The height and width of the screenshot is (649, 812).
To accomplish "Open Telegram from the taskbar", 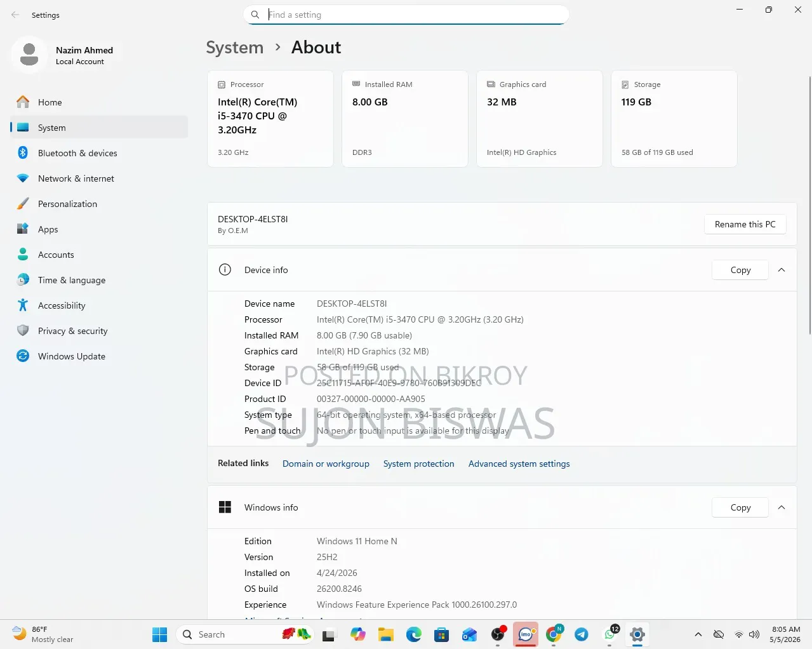I will point(582,634).
